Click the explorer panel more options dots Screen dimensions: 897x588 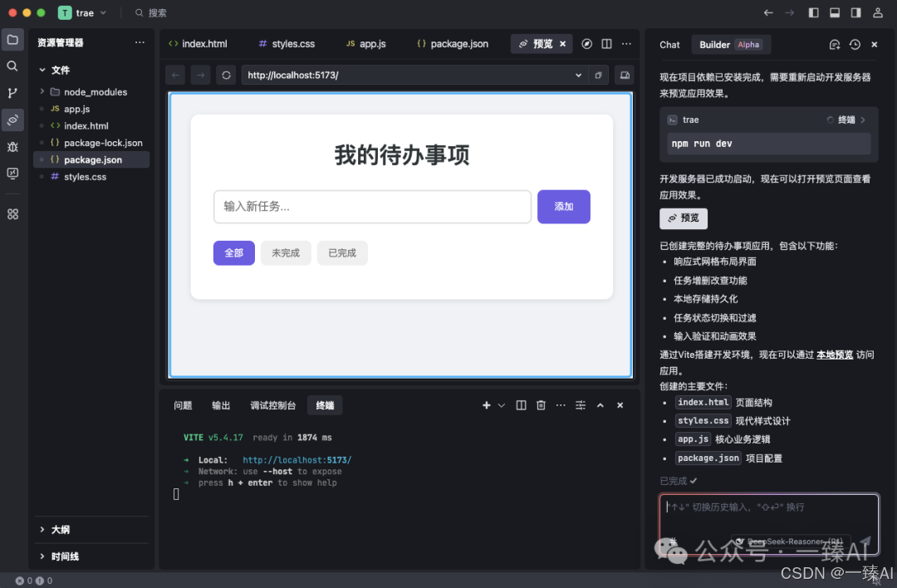140,42
